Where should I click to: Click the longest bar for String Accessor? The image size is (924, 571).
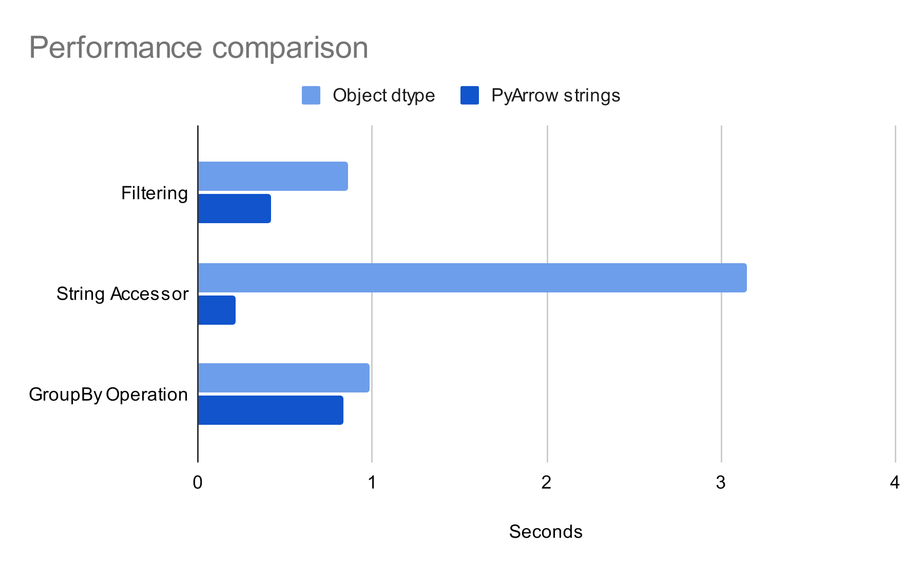(472, 278)
